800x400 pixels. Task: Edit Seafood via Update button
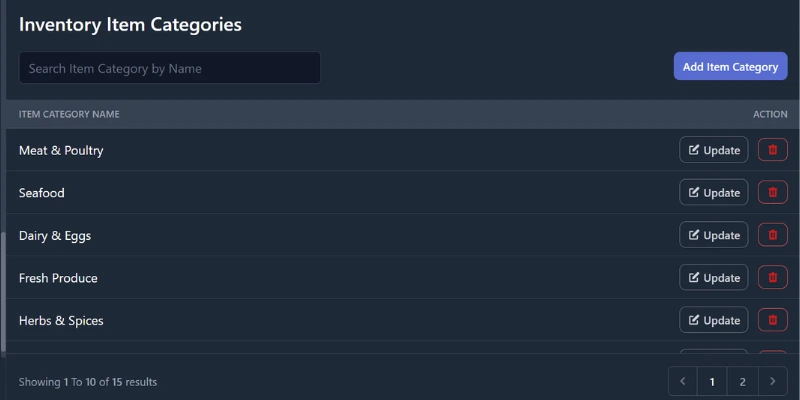713,192
